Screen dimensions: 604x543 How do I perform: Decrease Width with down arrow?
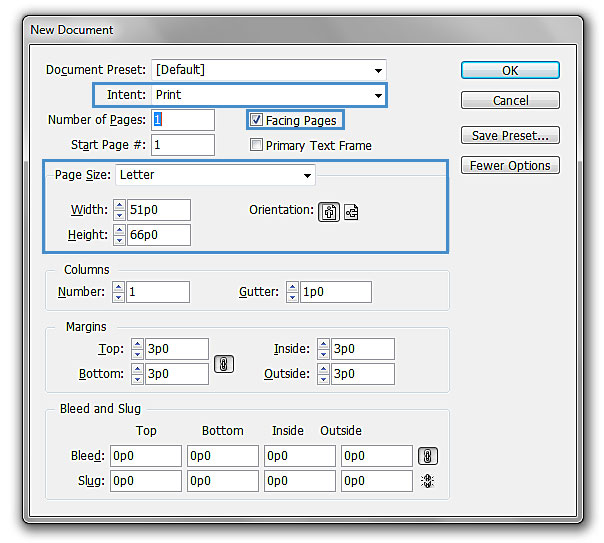[119, 215]
